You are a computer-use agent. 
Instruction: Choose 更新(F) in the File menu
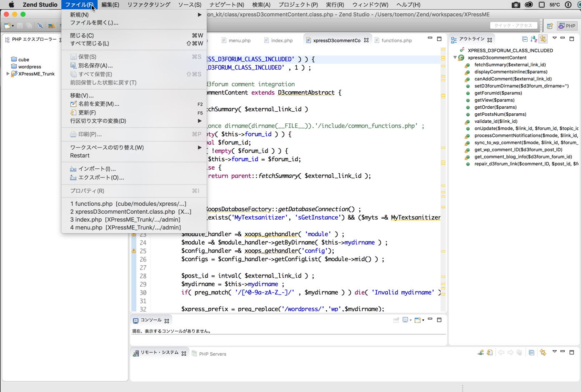(134, 112)
